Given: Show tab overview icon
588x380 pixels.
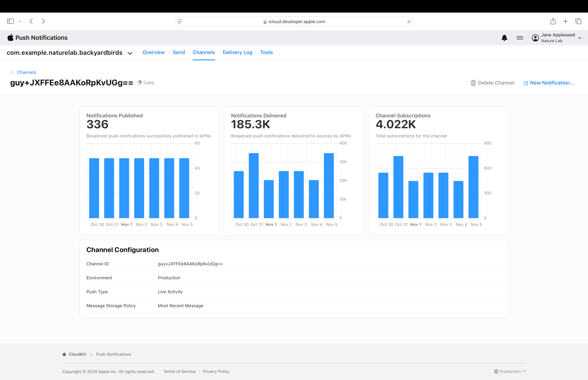Looking at the screenshot, I should [578, 21].
